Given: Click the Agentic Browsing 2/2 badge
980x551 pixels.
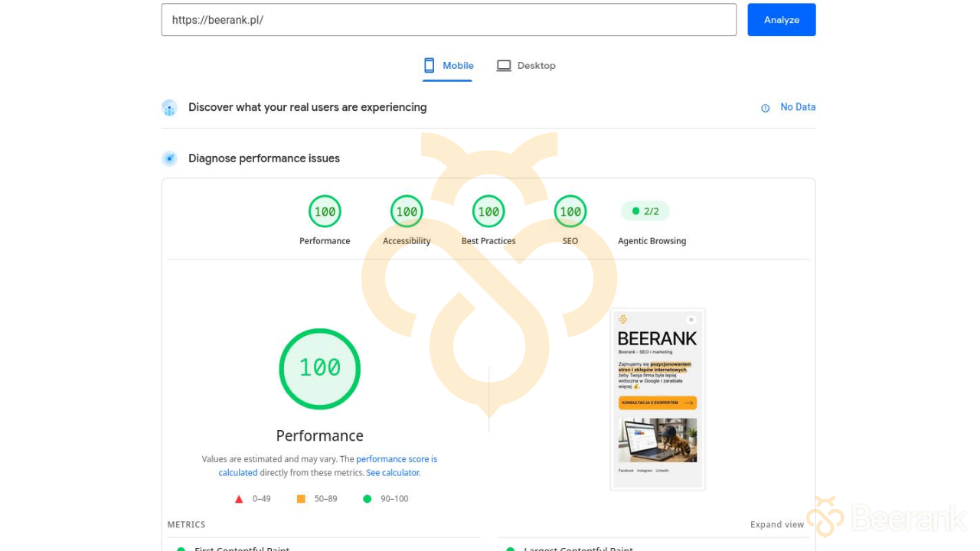Looking at the screenshot, I should pyautogui.click(x=645, y=211).
